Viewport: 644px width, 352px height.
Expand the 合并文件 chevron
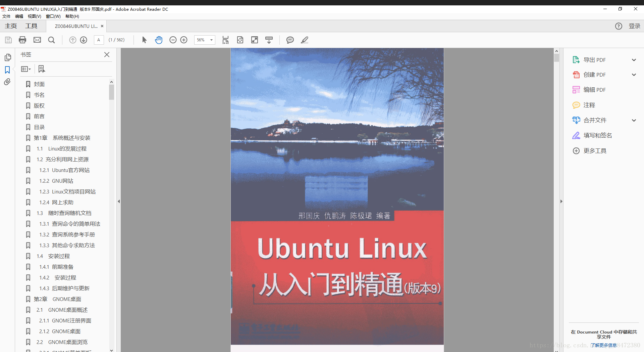(634, 120)
